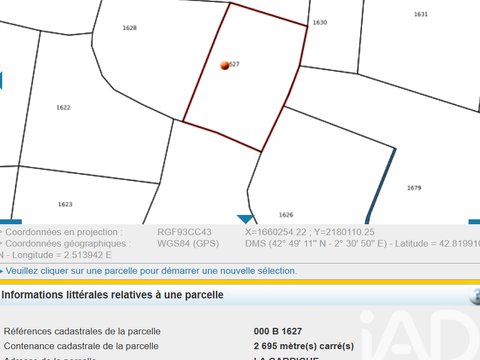Click Coordonnées en projection label
This screenshot has width=480, height=360.
64,232
